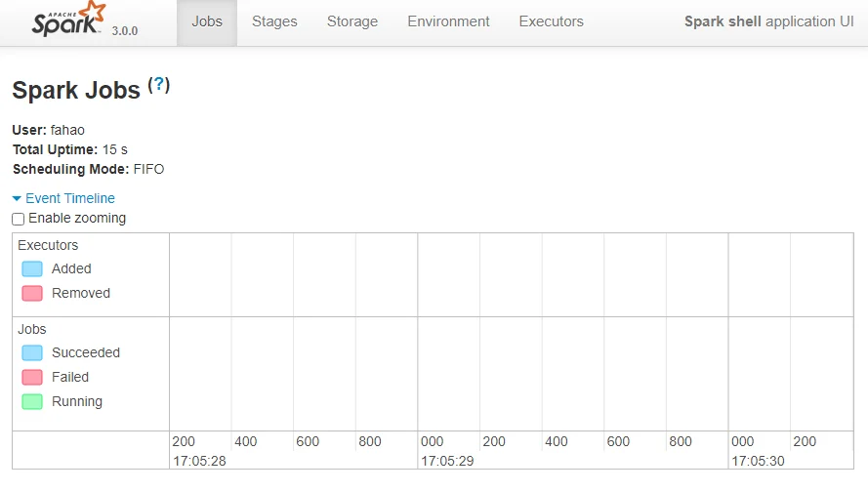Screen dimensions: 868x492
Task: Click the blue Executors Added legend swatch
Action: coord(32,268)
